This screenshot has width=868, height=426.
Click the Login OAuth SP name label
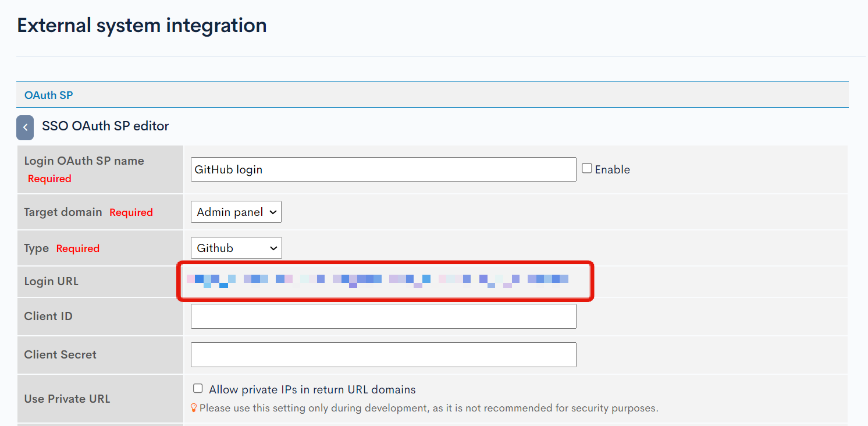84,161
